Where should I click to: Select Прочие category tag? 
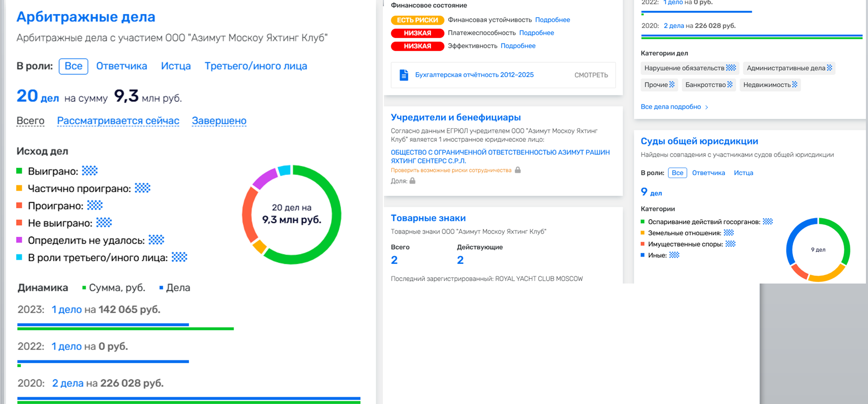point(659,85)
